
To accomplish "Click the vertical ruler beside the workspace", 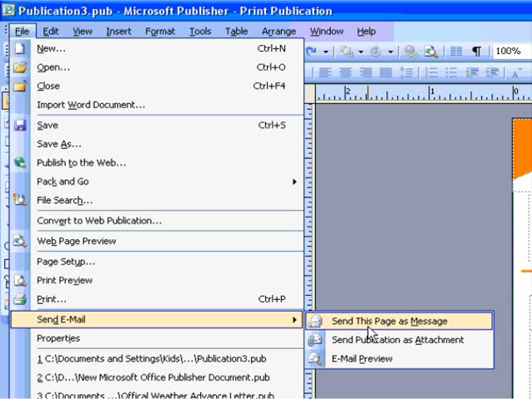I will [x=309, y=207].
